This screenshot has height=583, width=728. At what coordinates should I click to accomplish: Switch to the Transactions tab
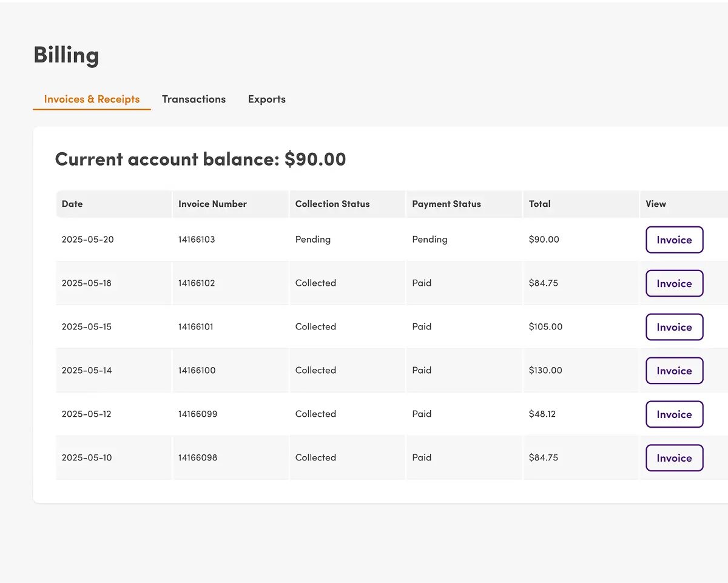[x=194, y=99]
